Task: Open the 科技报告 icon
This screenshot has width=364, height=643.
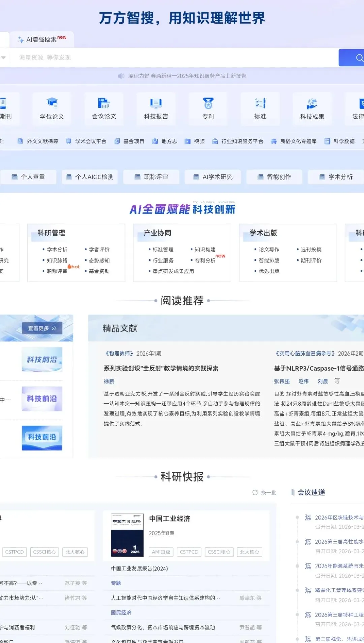Action: point(156,103)
